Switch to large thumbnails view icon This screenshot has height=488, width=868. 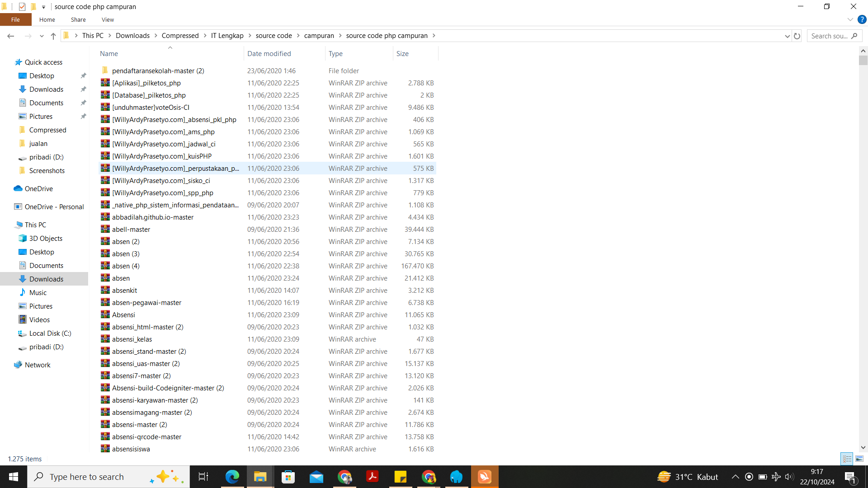click(x=859, y=459)
